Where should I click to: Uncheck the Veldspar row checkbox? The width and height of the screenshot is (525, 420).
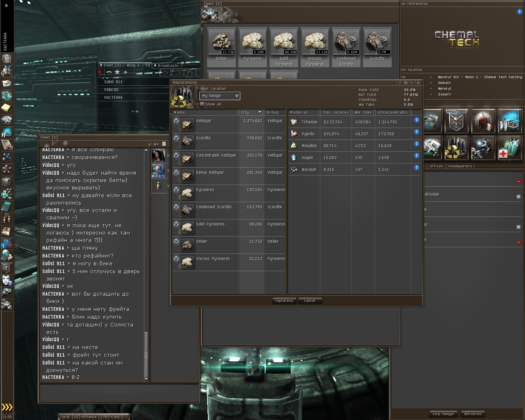click(176, 121)
